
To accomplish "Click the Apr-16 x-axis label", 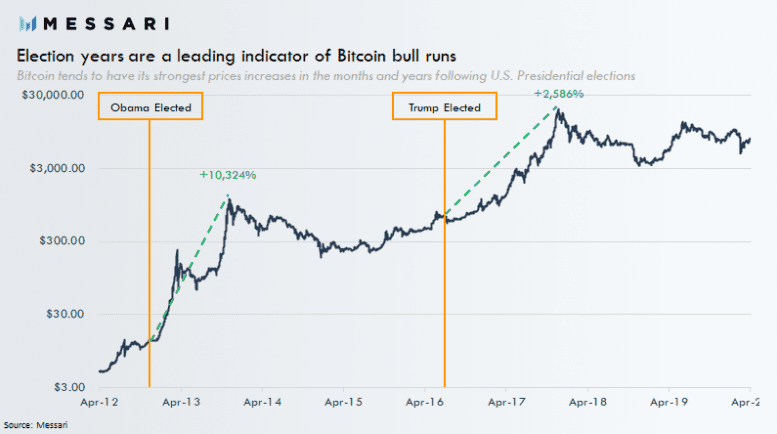I will [425, 402].
